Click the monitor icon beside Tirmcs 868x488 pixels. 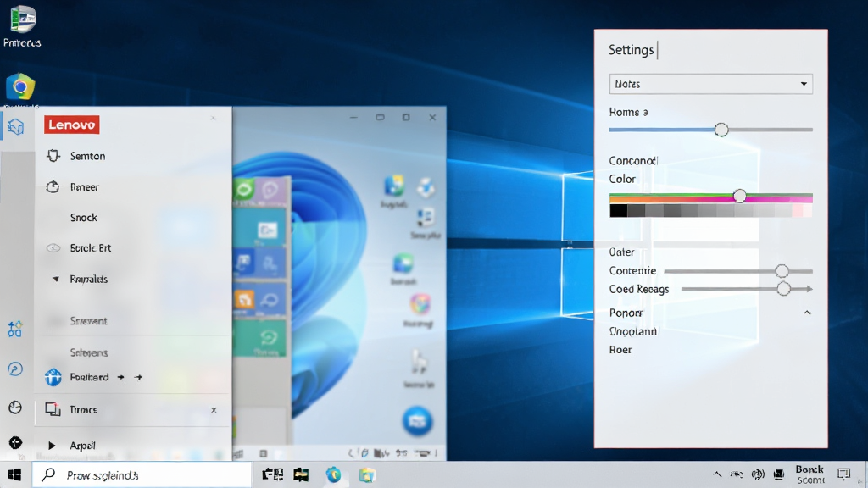coord(53,409)
